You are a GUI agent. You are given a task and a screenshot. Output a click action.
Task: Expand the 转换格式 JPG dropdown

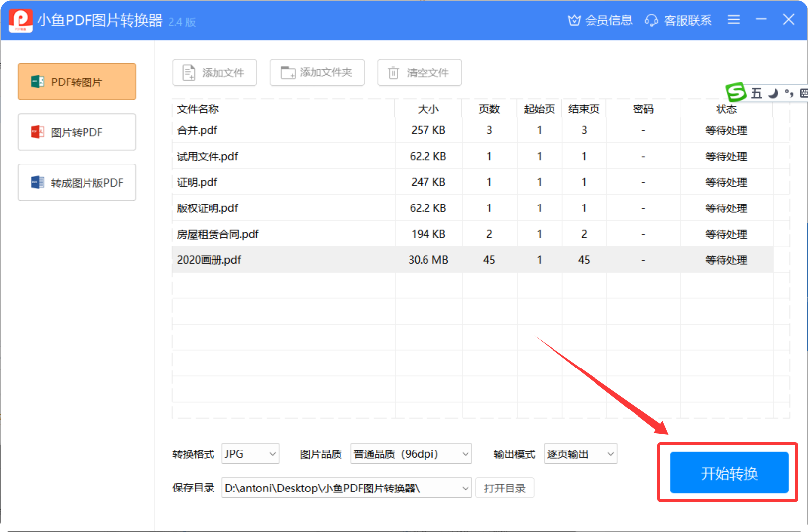[251, 454]
